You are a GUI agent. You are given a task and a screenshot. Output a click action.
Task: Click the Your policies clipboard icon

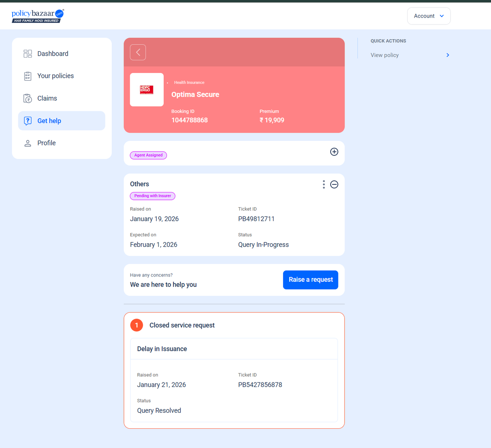28,76
